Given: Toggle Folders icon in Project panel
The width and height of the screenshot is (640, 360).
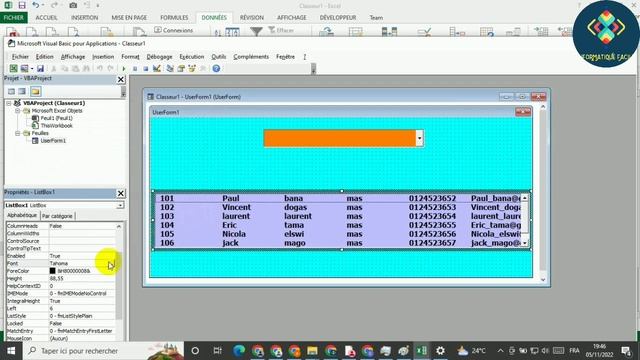Looking at the screenshot, I should (36, 91).
